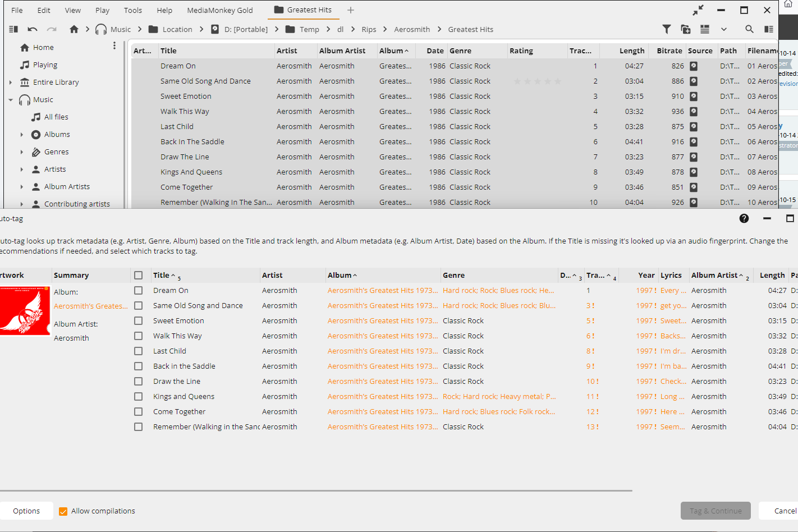
Task: Click the search magnifier icon
Action: [x=749, y=29]
